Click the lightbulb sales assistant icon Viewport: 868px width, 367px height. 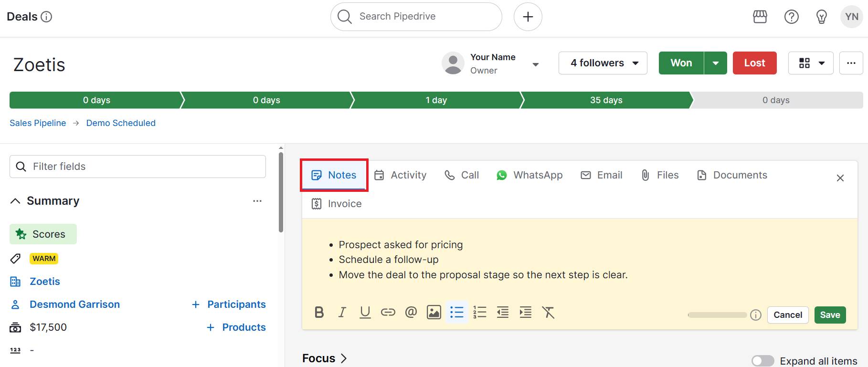tap(822, 17)
